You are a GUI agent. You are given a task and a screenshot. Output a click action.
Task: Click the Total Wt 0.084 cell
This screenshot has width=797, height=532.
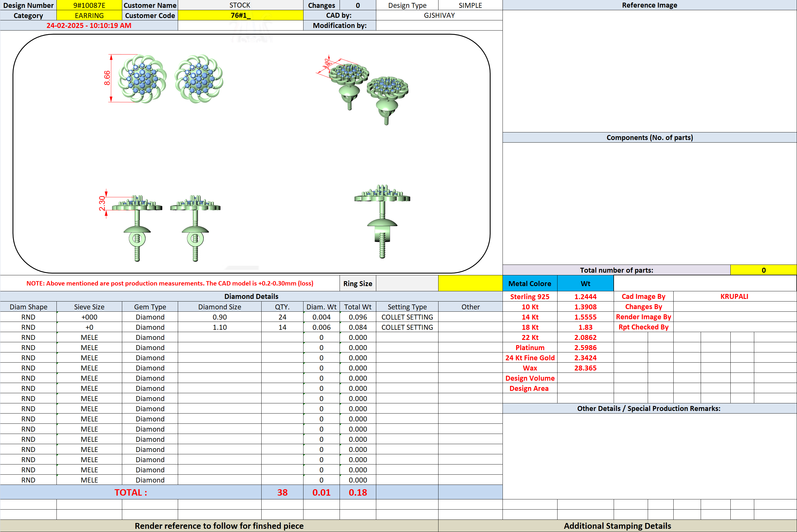pyautogui.click(x=358, y=327)
